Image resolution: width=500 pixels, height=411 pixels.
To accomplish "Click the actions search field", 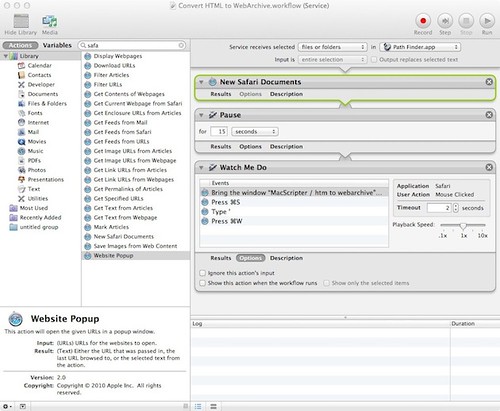I will [132, 45].
